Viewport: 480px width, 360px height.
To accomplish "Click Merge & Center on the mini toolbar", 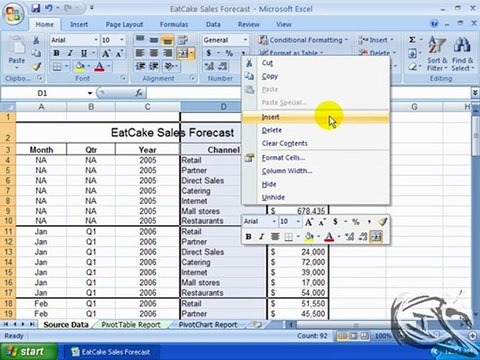I will coord(376,237).
